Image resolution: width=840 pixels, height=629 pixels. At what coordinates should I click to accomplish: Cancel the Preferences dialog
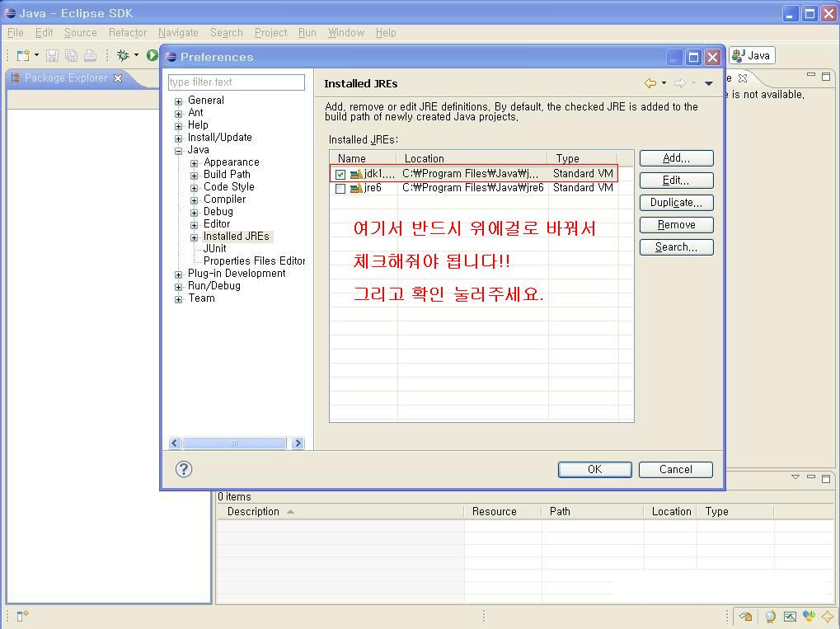tap(675, 469)
